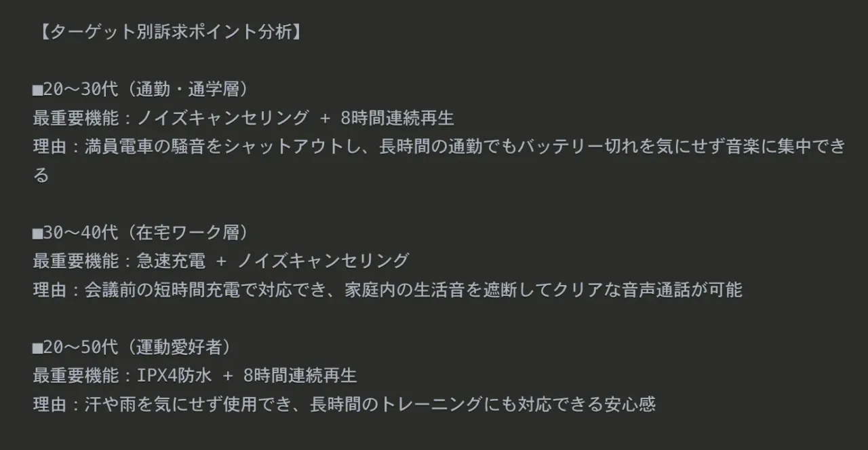The height and width of the screenshot is (450, 868).
Task: Click the ■30〜40代（在宅ワーク層） line
Action: pyautogui.click(x=142, y=233)
